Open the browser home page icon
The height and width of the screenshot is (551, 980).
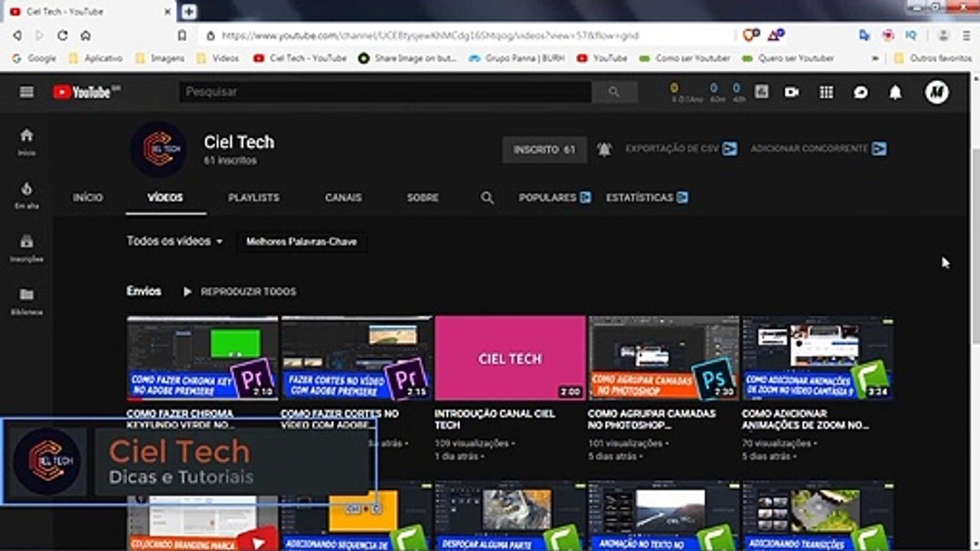click(x=86, y=35)
